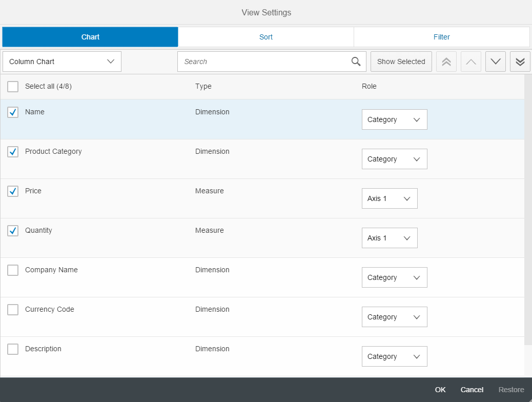
Task: Confirm settings with OK button
Action: [x=440, y=390]
